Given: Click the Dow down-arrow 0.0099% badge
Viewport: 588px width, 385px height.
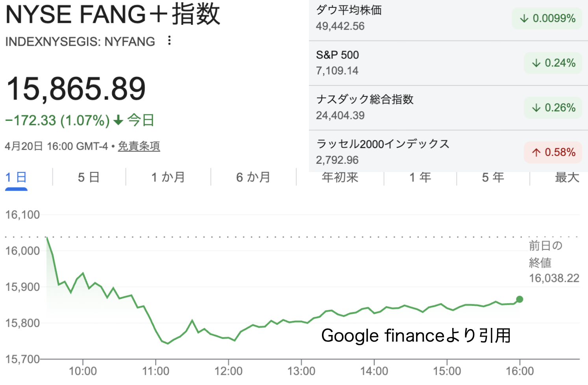Looking at the screenshot, I should coord(547,19).
